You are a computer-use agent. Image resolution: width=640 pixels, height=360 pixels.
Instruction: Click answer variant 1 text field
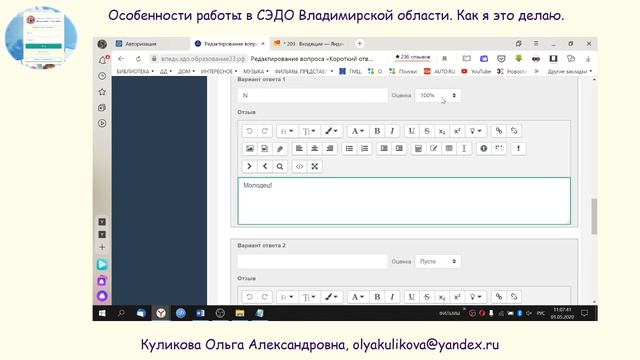[312, 96]
